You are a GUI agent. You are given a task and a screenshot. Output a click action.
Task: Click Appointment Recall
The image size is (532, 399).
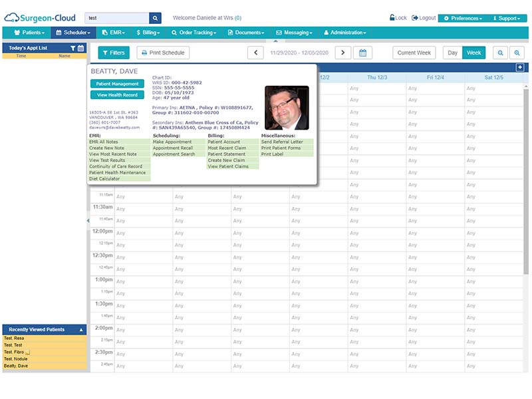click(x=178, y=148)
